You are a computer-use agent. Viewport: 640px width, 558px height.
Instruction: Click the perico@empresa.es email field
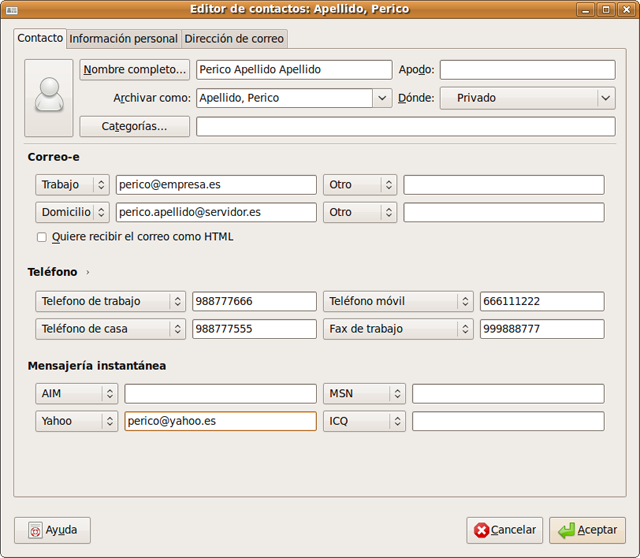click(216, 185)
